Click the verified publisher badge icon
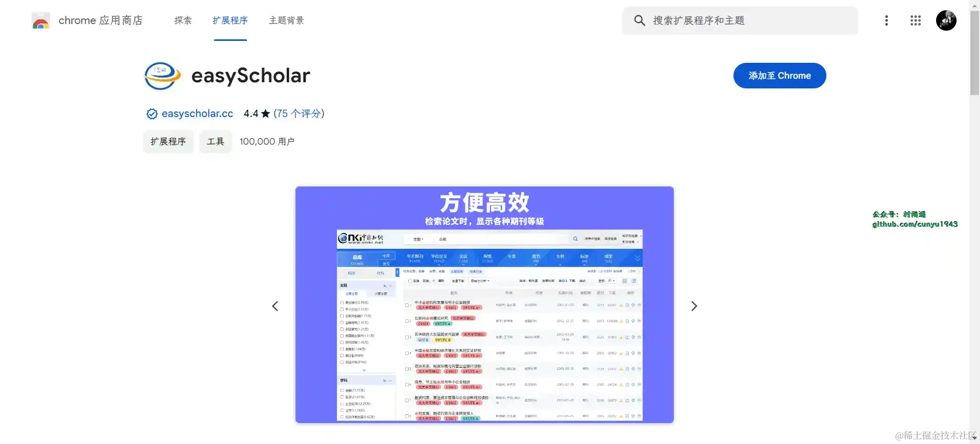This screenshot has height=444, width=980. [152, 114]
